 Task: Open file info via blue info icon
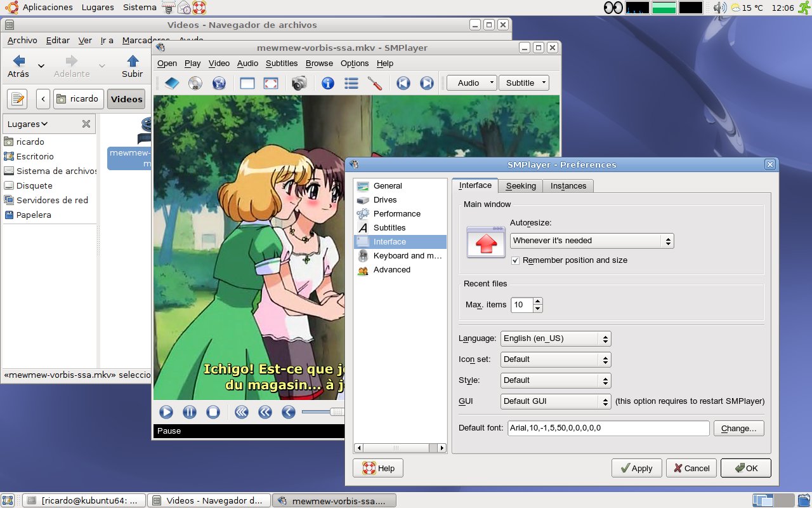pyautogui.click(x=328, y=83)
